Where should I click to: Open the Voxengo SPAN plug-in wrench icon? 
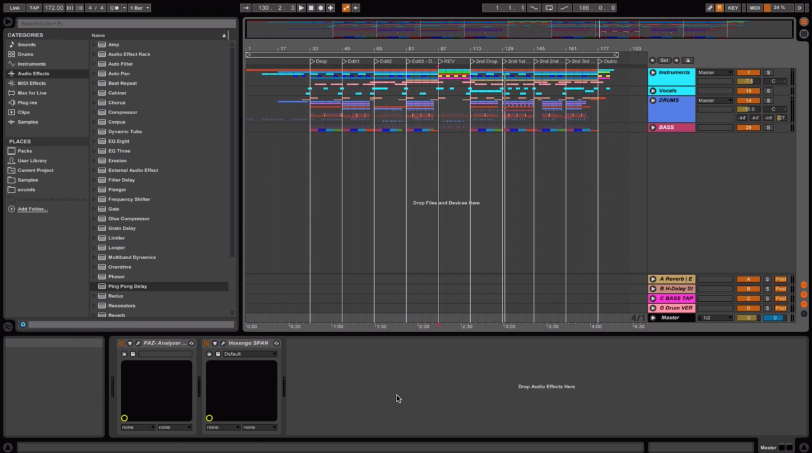(x=223, y=343)
